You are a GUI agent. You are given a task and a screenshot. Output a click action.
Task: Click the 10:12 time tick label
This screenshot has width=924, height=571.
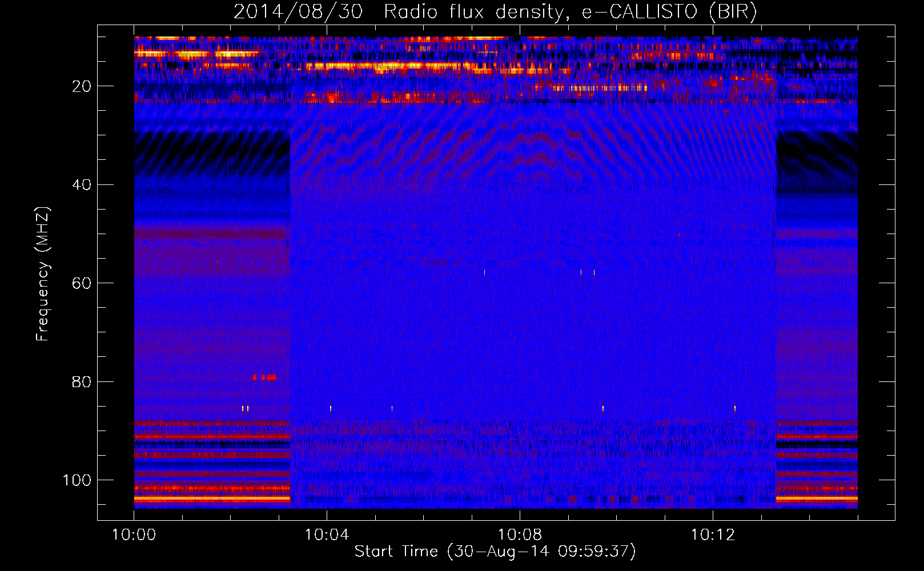click(713, 535)
